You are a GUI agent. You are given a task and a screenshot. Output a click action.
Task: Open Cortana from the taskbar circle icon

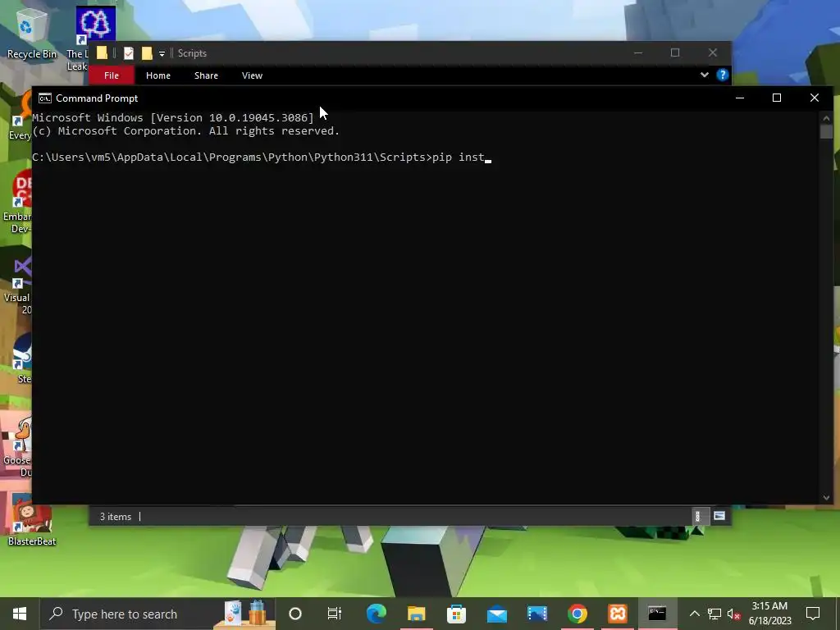pos(295,614)
